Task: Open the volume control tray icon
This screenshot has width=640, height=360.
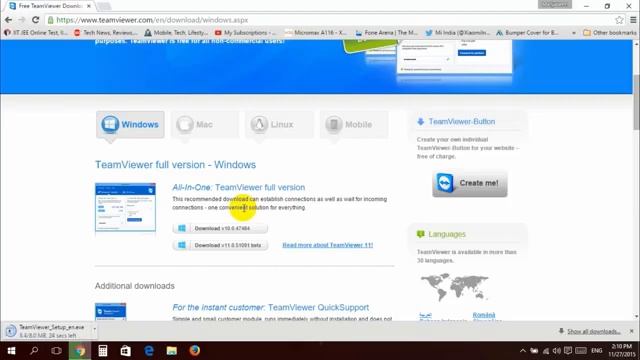Action: coord(557,351)
